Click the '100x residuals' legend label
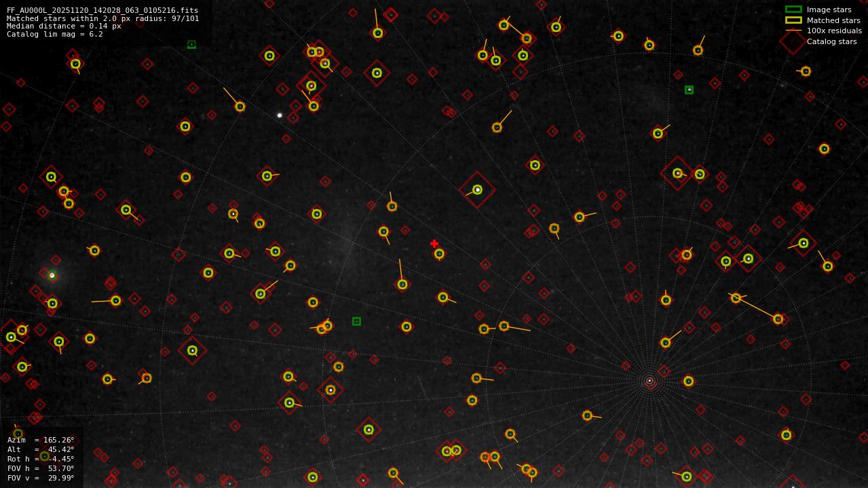 [x=834, y=31]
